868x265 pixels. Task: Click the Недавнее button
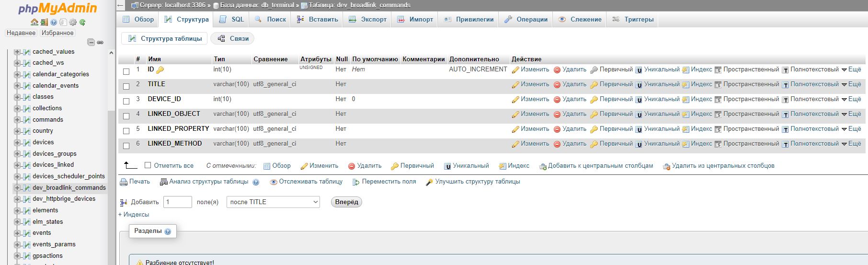(21, 33)
